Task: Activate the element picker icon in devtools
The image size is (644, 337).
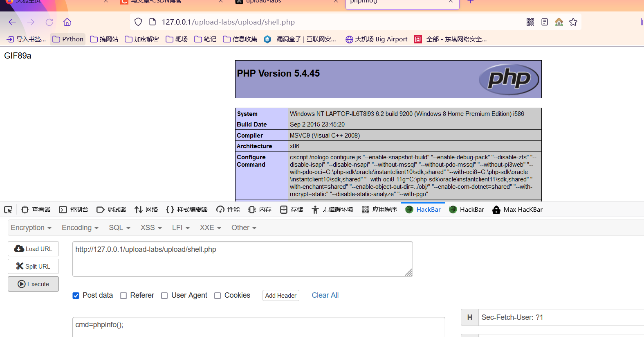Action: tap(8, 210)
